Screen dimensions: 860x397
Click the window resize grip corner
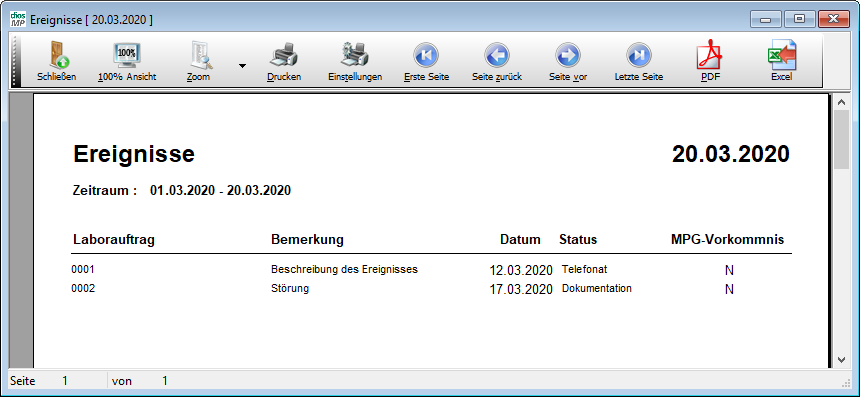[845, 382]
